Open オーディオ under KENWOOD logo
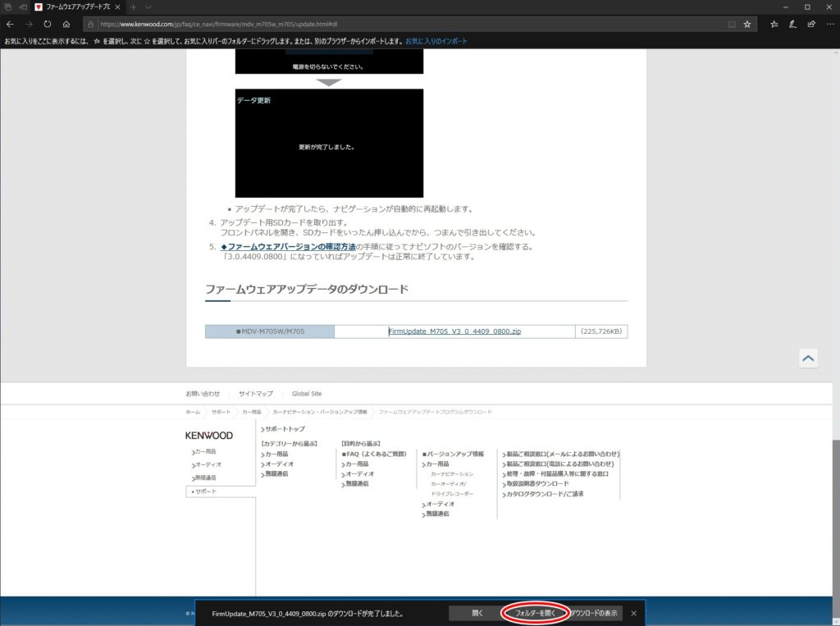The width and height of the screenshot is (840, 626). coord(207,464)
